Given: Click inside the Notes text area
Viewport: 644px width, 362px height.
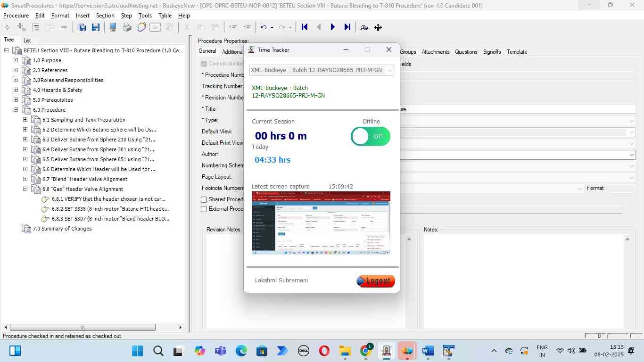Looking at the screenshot, I should point(523,281).
